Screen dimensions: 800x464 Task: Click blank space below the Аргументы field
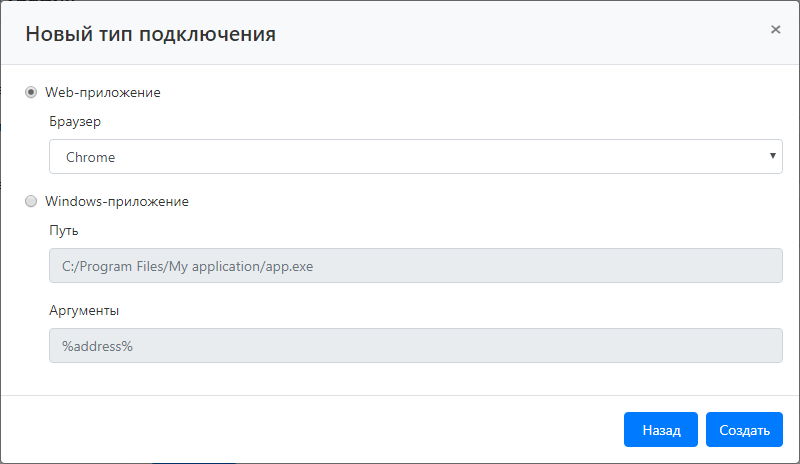click(x=400, y=380)
